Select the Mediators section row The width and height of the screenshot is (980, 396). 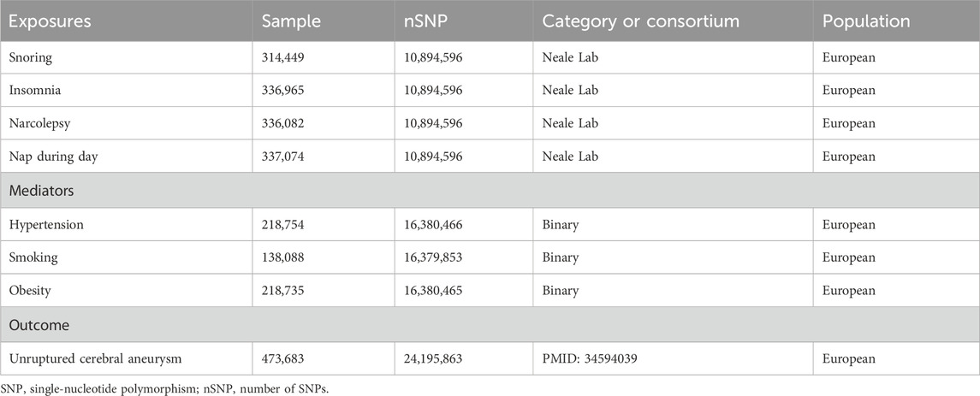490,189
